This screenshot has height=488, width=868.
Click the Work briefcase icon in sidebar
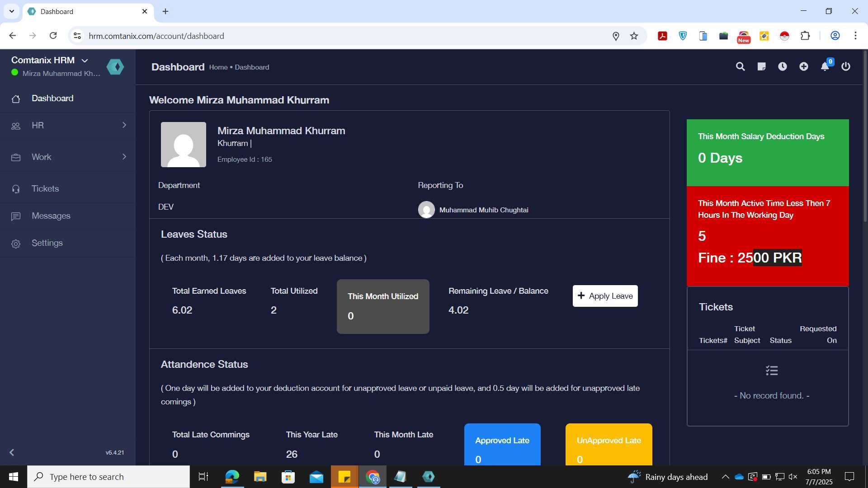point(16,158)
